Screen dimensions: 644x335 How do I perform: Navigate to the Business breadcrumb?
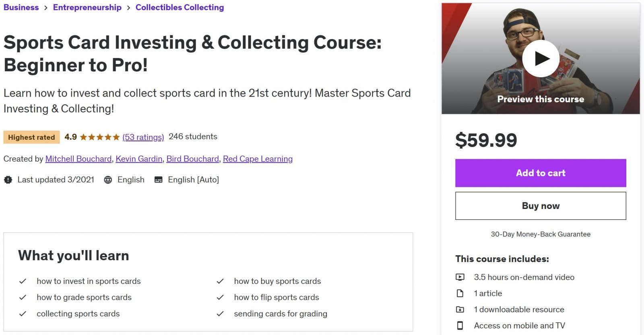pyautogui.click(x=21, y=7)
